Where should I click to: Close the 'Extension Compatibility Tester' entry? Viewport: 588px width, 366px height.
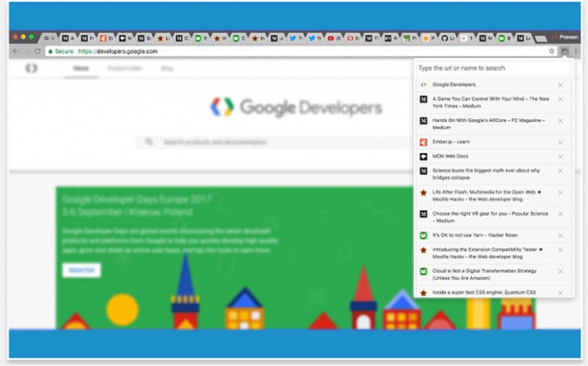click(561, 250)
